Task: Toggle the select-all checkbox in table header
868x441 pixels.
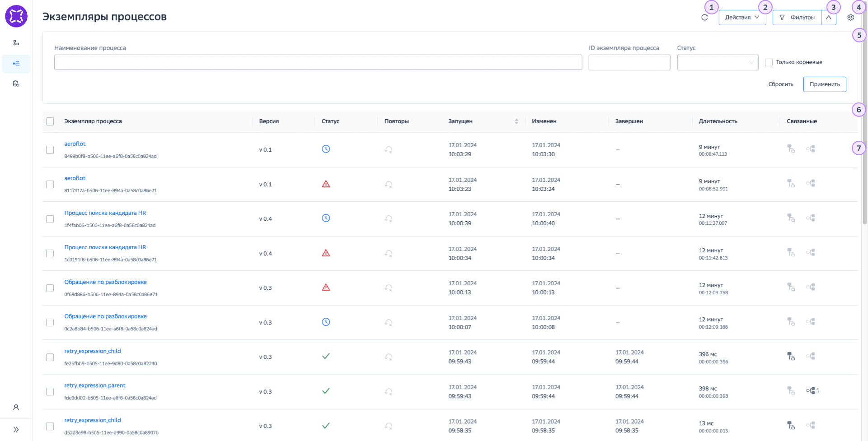Action: point(50,121)
